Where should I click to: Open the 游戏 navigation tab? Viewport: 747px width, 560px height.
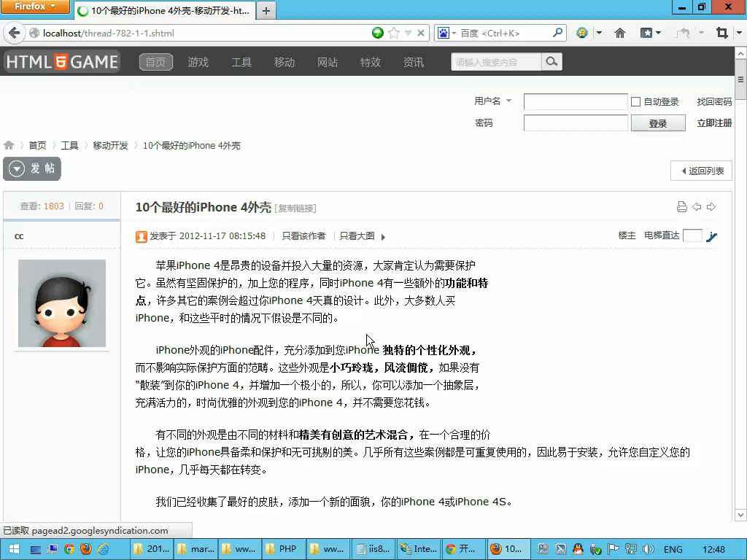point(198,62)
